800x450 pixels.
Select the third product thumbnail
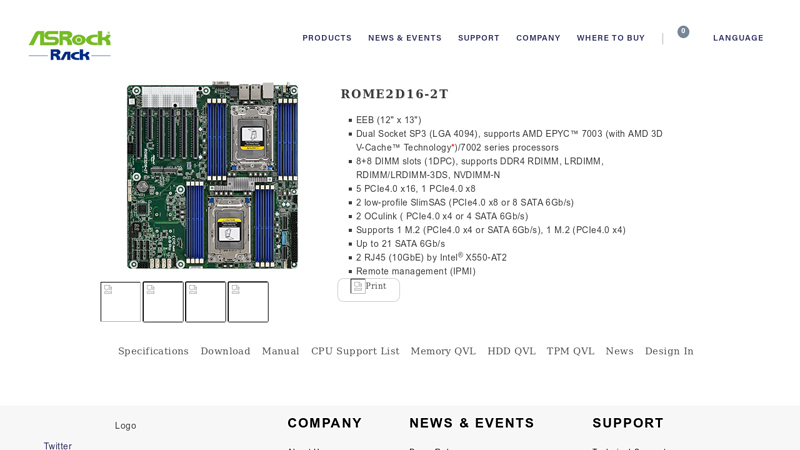[205, 302]
